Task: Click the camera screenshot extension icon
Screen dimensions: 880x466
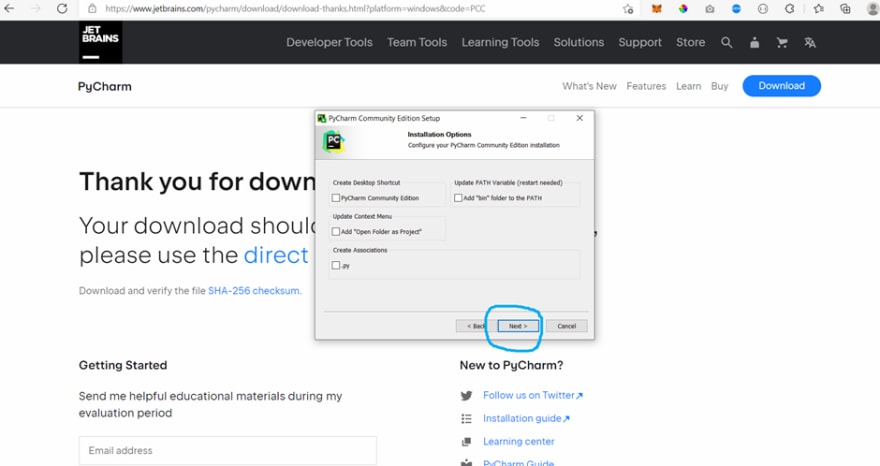Action: click(710, 9)
